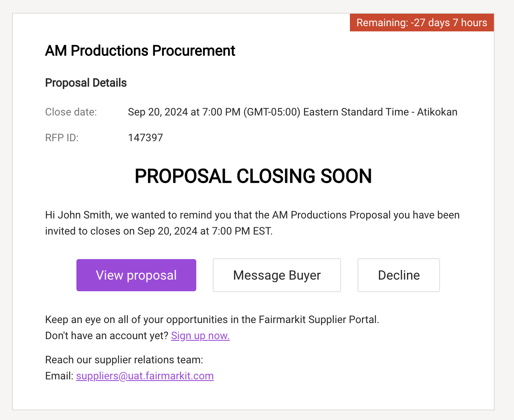Click the Hi John Smith greeting line
Viewport: 514px width, 420px height.
(252, 215)
